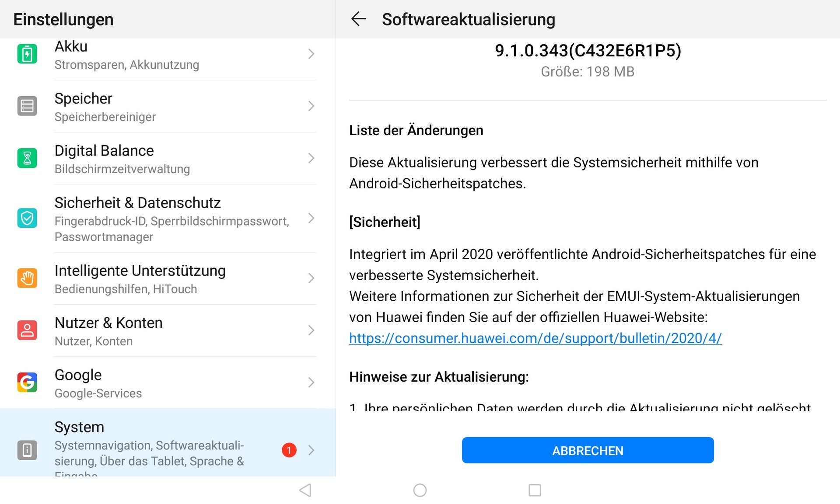
Task: Tap the orange Intelligente Unterstützung hand icon
Action: point(27,278)
